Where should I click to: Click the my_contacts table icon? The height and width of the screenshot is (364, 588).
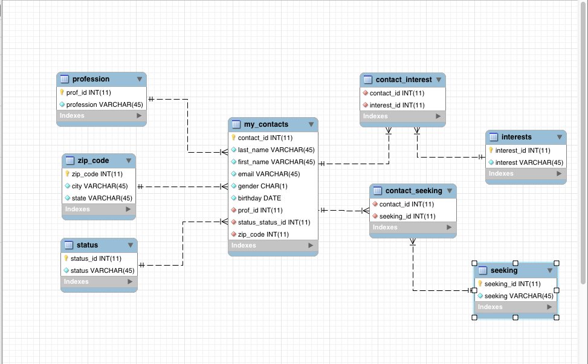point(236,124)
